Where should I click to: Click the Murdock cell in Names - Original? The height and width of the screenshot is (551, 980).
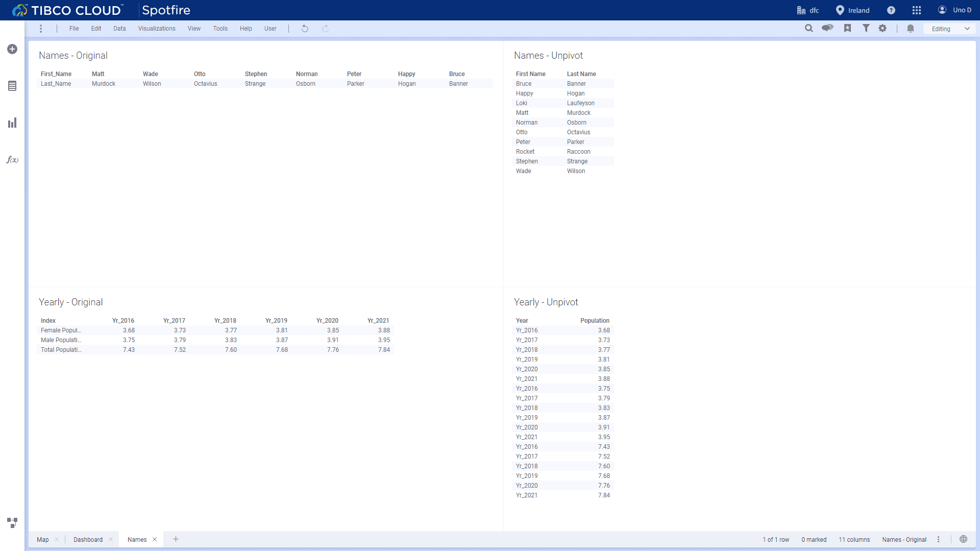[104, 84]
